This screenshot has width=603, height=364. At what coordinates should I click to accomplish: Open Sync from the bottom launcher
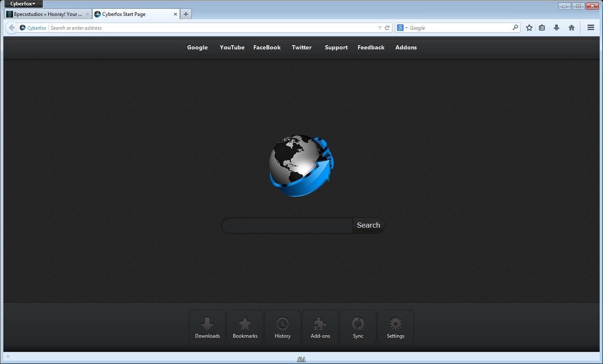358,328
